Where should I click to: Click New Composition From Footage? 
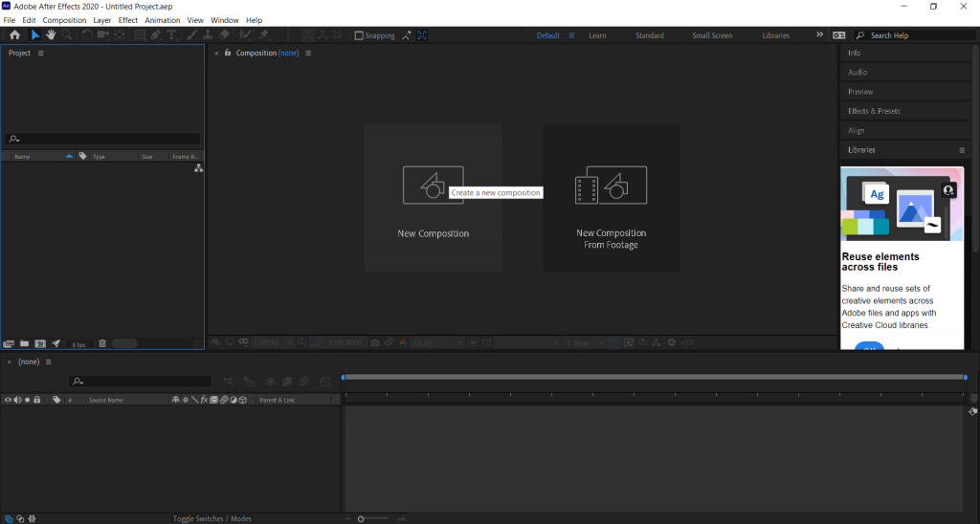611,198
